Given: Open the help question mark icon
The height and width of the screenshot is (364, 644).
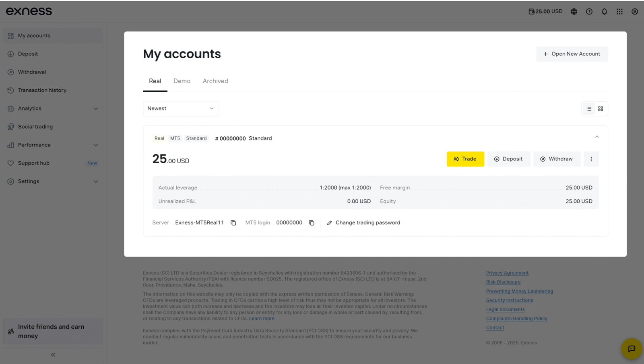Looking at the screenshot, I should point(589,12).
